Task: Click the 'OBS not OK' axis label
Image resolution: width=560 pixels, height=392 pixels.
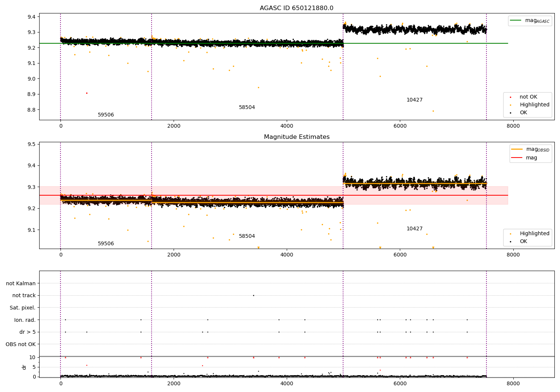Action: [21, 344]
